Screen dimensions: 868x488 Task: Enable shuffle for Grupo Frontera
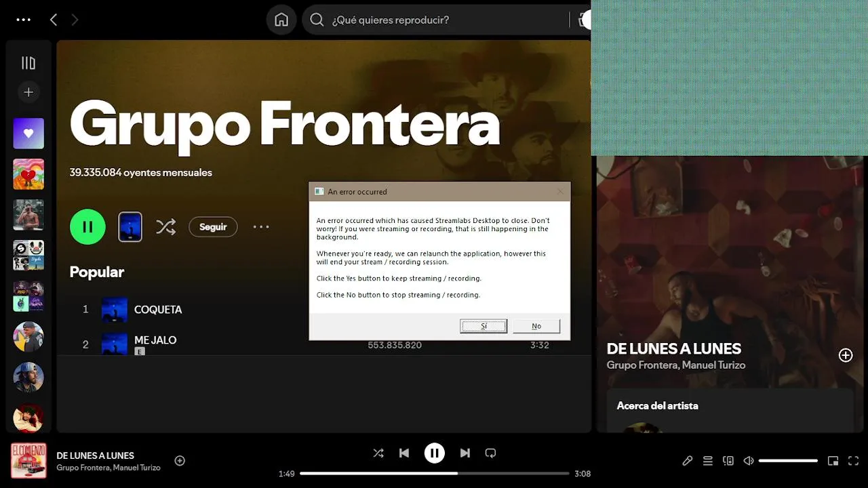click(x=165, y=226)
